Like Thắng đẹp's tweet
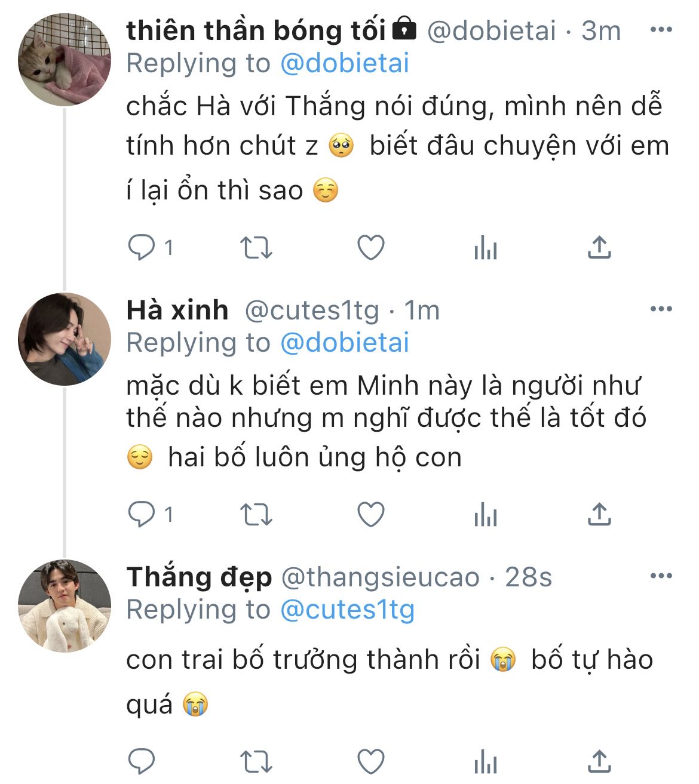Screen dimensions: 699x784 [370, 761]
